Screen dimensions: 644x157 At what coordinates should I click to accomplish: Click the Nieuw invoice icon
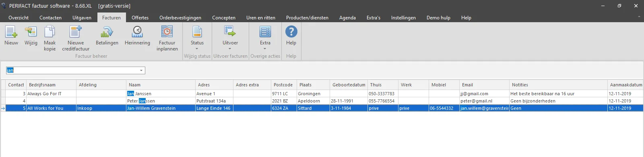[x=11, y=32]
